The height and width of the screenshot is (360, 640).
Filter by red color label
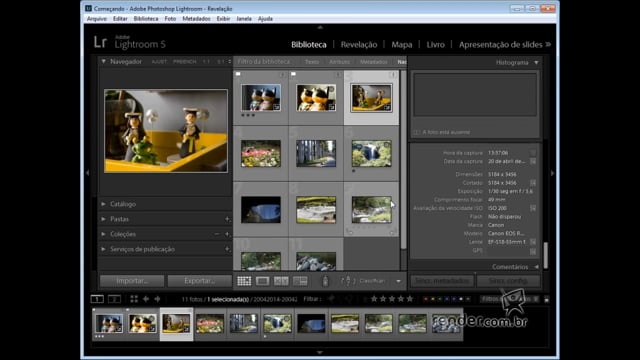tap(426, 299)
